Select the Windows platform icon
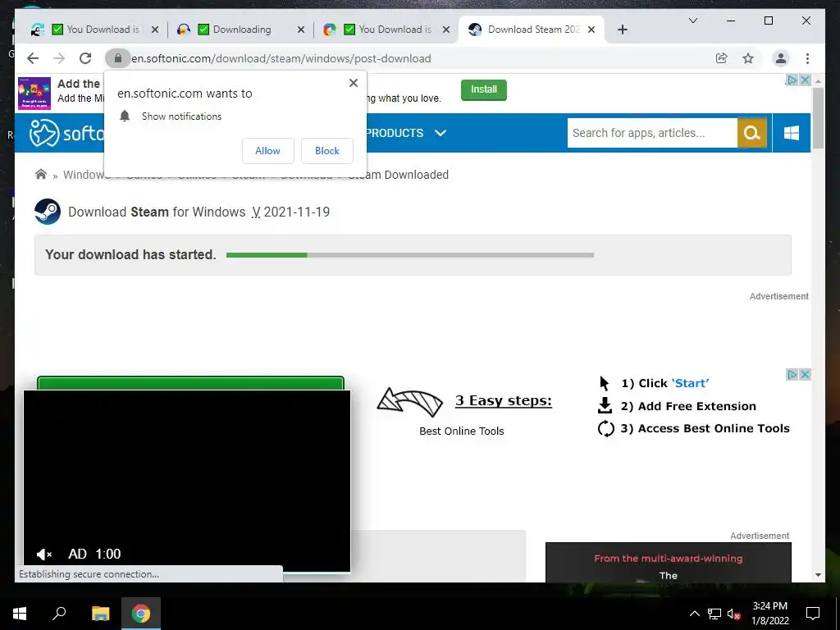The width and height of the screenshot is (840, 630). (792, 133)
